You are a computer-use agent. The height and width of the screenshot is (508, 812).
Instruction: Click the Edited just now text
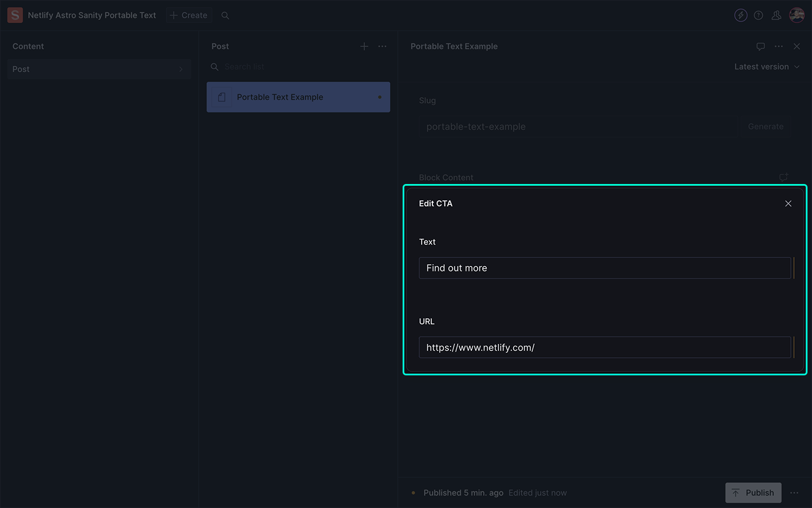(537, 493)
